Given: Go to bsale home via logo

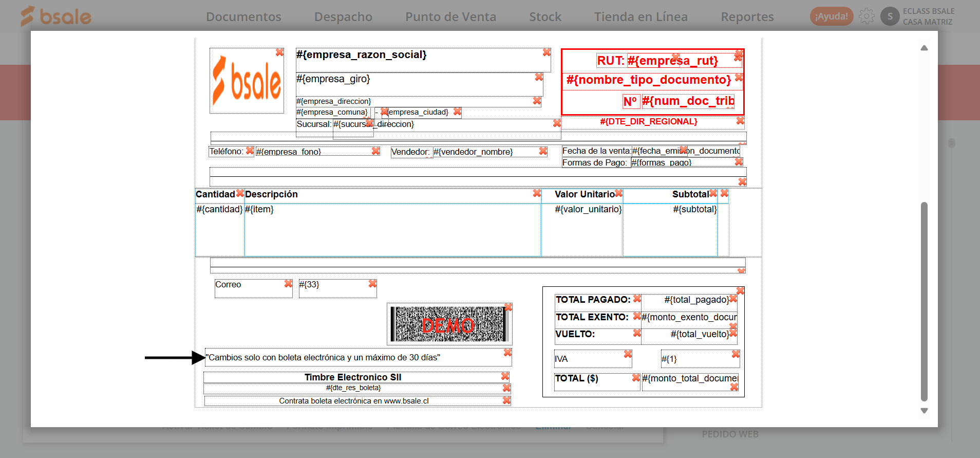Looking at the screenshot, I should pyautogui.click(x=55, y=16).
